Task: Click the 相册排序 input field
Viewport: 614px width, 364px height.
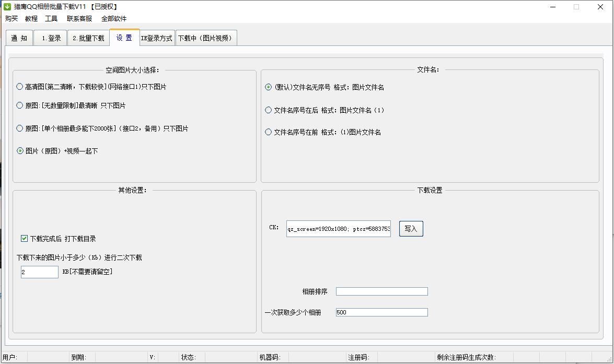Action: [382, 291]
